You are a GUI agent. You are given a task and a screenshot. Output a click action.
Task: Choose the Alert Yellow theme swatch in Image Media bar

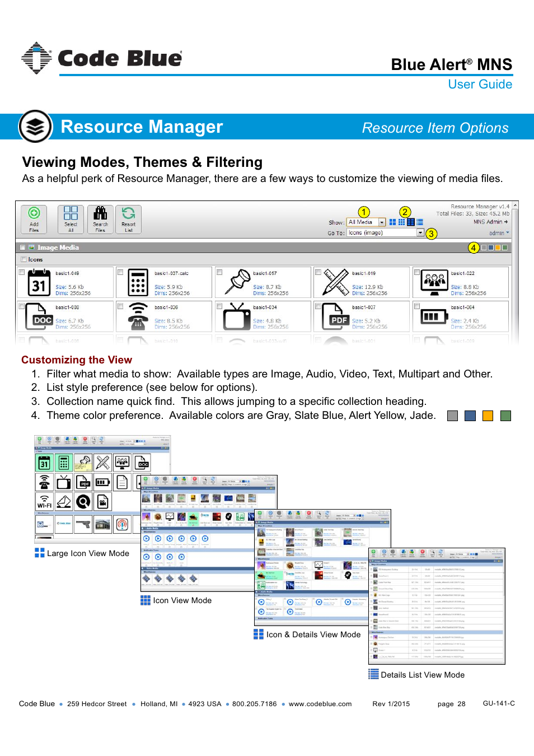(498, 248)
